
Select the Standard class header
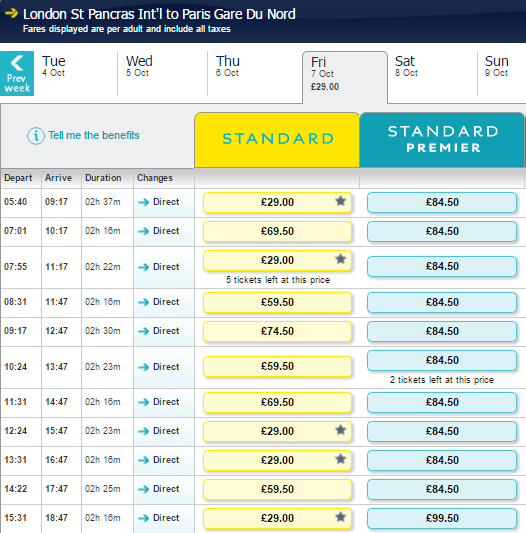coord(277,140)
